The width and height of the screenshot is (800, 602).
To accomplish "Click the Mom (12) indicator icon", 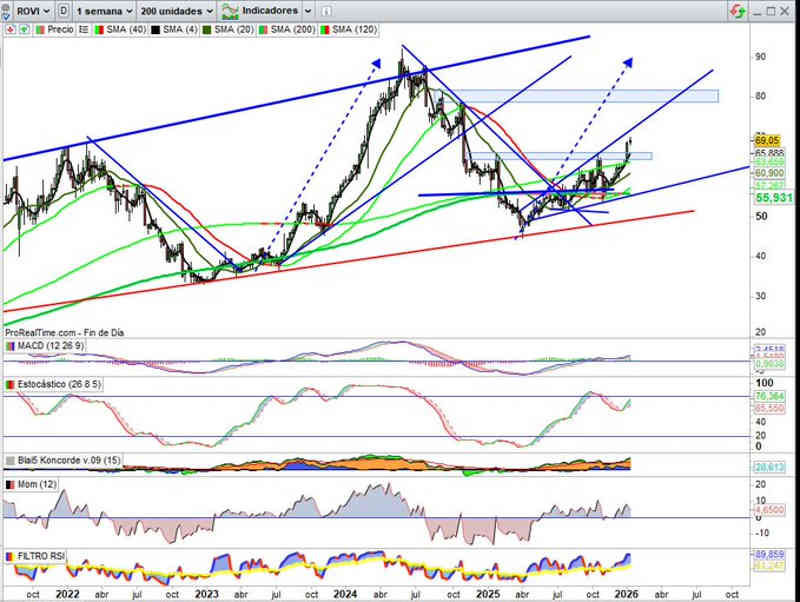I will (x=10, y=484).
